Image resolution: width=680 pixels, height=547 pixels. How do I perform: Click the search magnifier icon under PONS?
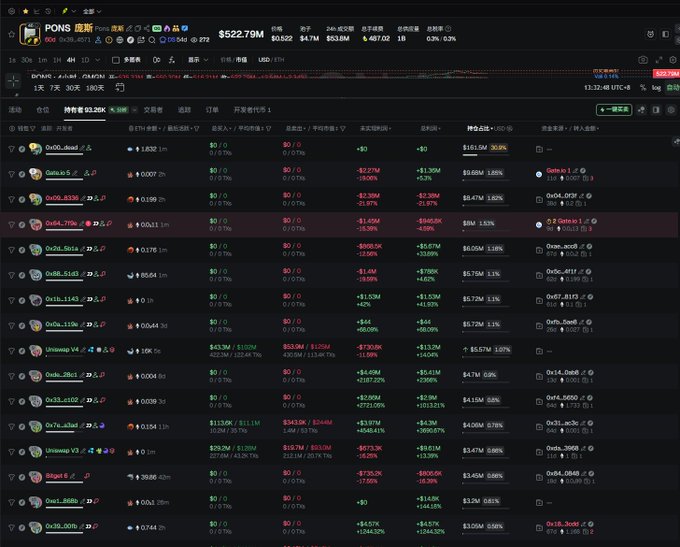click(152, 40)
